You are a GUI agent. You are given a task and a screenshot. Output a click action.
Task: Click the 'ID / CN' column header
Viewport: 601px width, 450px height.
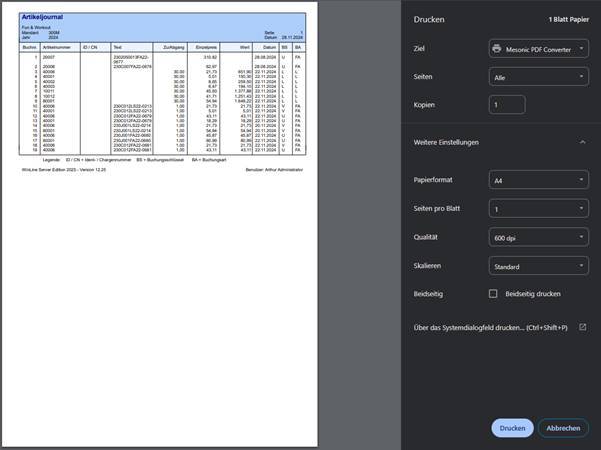pyautogui.click(x=90, y=48)
